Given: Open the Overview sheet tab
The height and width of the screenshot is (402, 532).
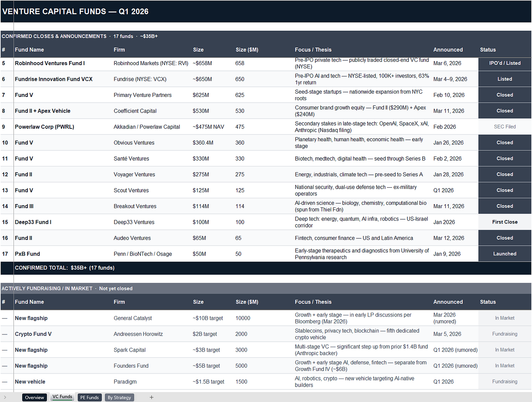Looking at the screenshot, I should pos(34,397).
